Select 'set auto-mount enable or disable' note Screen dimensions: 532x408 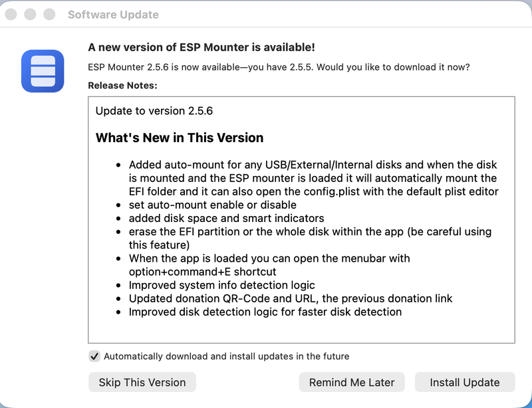point(212,205)
